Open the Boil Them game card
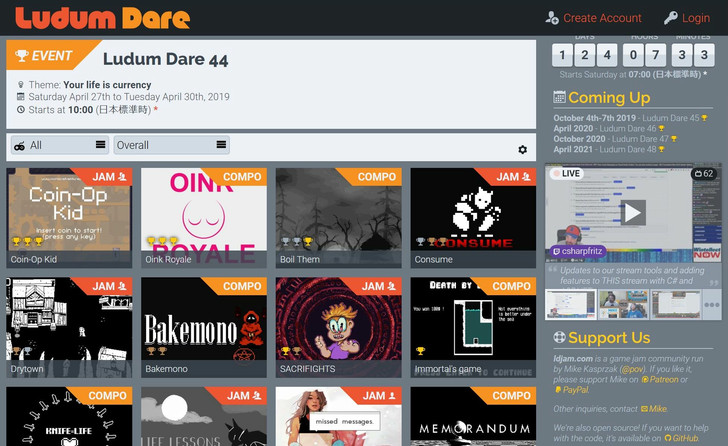The width and height of the screenshot is (728, 446). (x=338, y=218)
